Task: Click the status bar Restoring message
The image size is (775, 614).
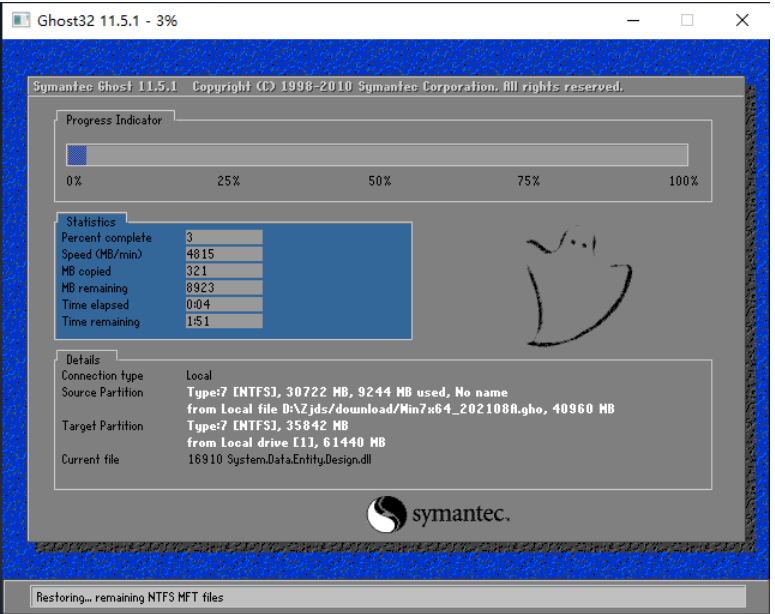Action: (130, 597)
